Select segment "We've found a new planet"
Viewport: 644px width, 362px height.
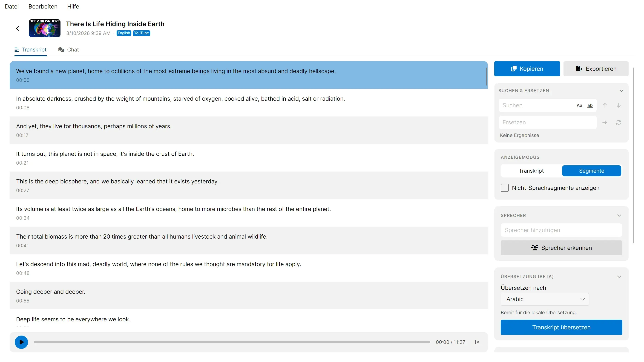tap(248, 75)
